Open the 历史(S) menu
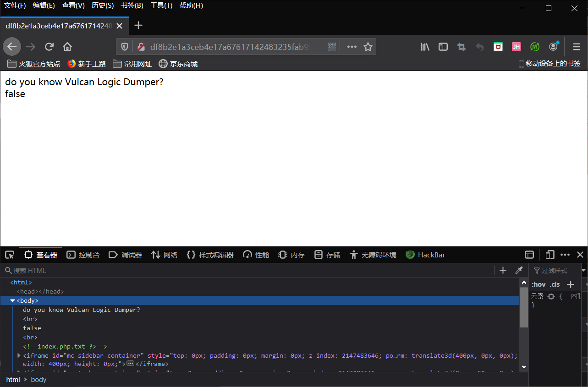 [x=103, y=5]
